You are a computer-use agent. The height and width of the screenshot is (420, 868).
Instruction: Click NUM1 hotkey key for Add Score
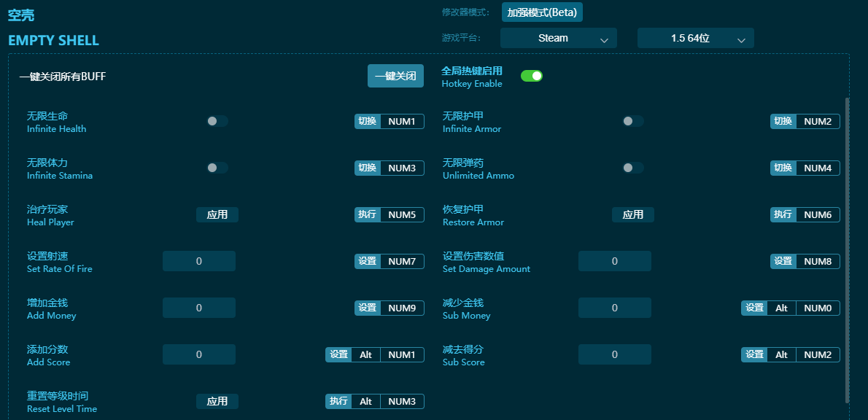tap(403, 354)
